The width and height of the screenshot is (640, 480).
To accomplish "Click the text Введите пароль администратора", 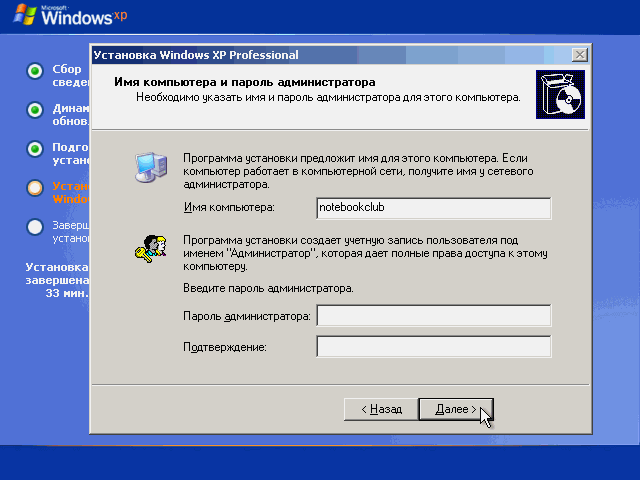I will coord(268,288).
